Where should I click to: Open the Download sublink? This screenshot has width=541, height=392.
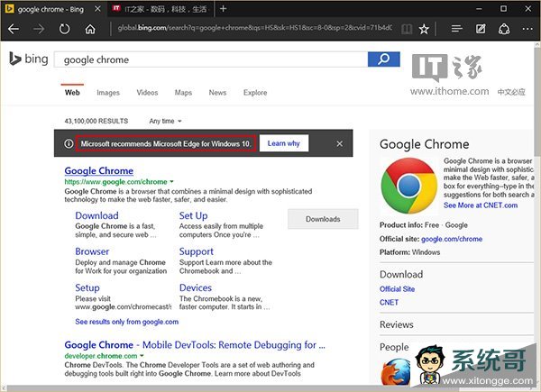[96, 215]
